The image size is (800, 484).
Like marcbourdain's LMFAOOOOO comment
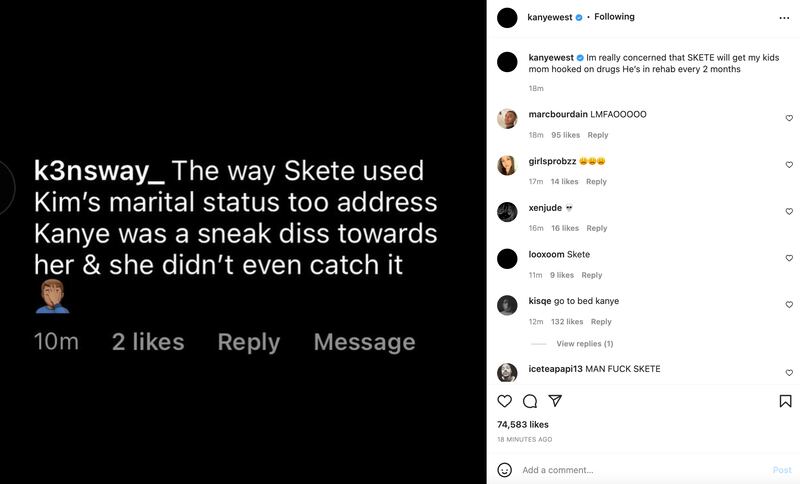click(x=789, y=119)
